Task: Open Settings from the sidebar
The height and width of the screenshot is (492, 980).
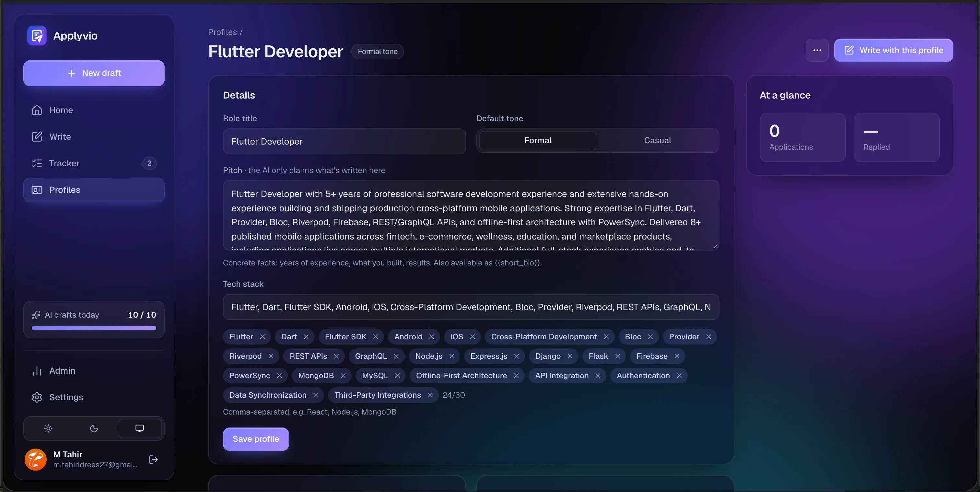Action: click(x=94, y=397)
